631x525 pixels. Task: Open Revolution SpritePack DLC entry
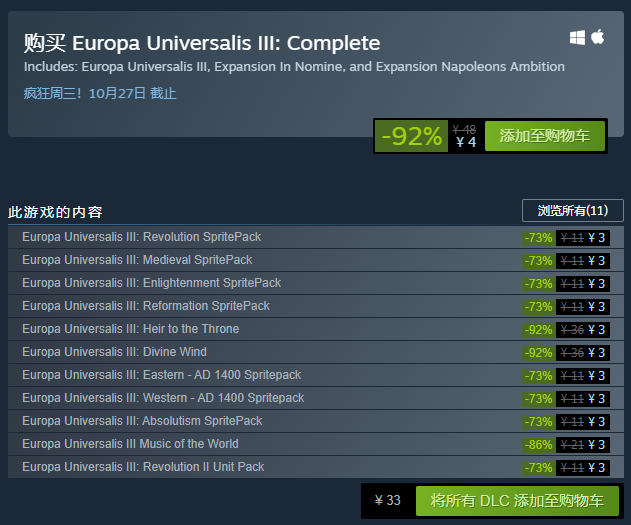[141, 237]
